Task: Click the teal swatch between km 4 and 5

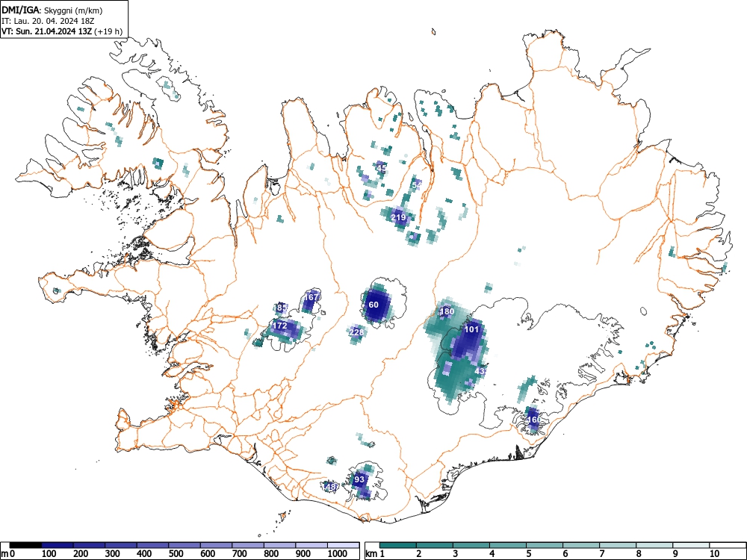Action: pyautogui.click(x=508, y=545)
